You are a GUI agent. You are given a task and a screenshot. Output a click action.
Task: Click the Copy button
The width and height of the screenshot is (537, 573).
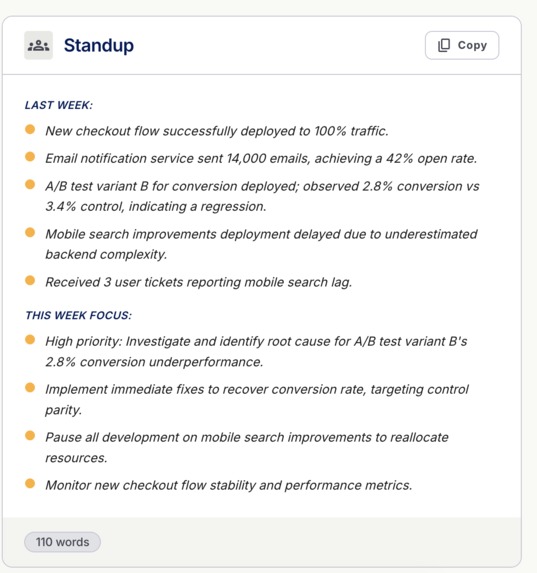(462, 45)
